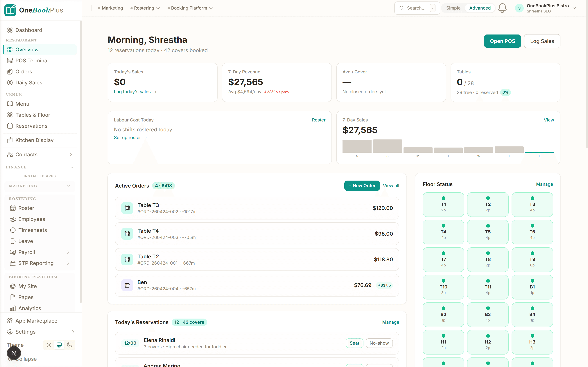The width and height of the screenshot is (588, 367).
Task: Select Marketing in the top navigation
Action: pyautogui.click(x=112, y=8)
